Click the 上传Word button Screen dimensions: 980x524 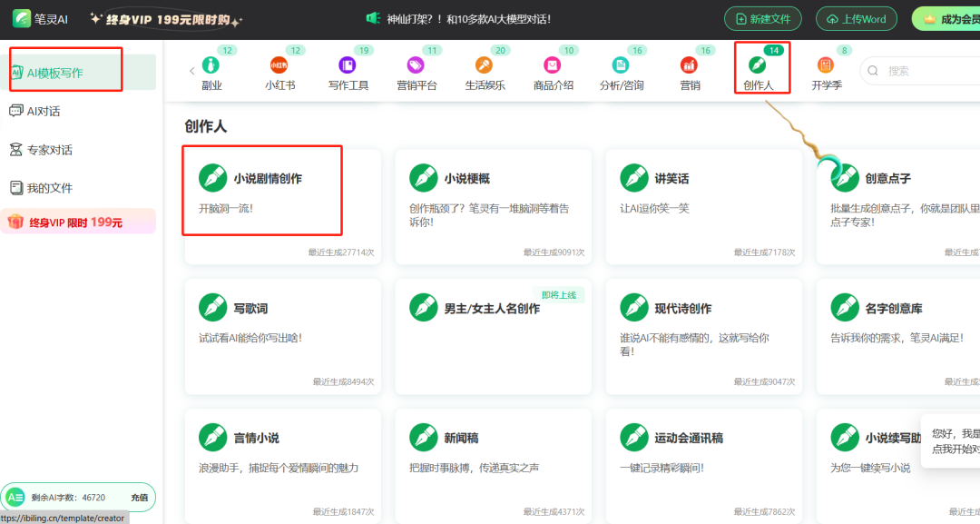856,17
